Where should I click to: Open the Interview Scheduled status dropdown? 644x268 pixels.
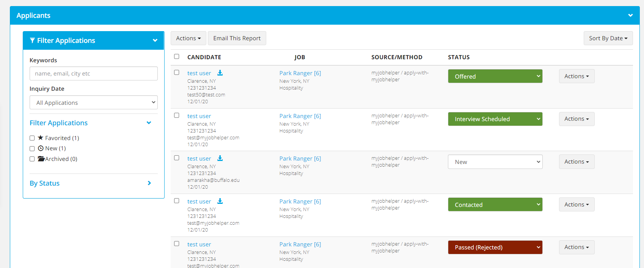click(x=495, y=119)
